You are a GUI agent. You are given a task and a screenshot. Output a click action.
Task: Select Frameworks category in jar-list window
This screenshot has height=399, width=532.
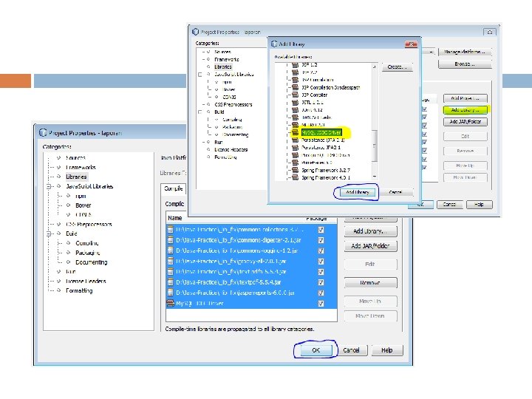point(81,167)
